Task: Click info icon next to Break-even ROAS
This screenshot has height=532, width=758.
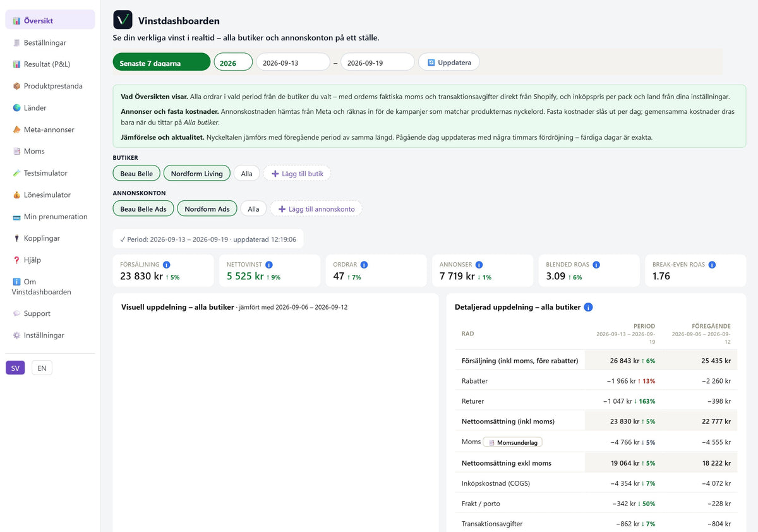Action: tap(712, 265)
